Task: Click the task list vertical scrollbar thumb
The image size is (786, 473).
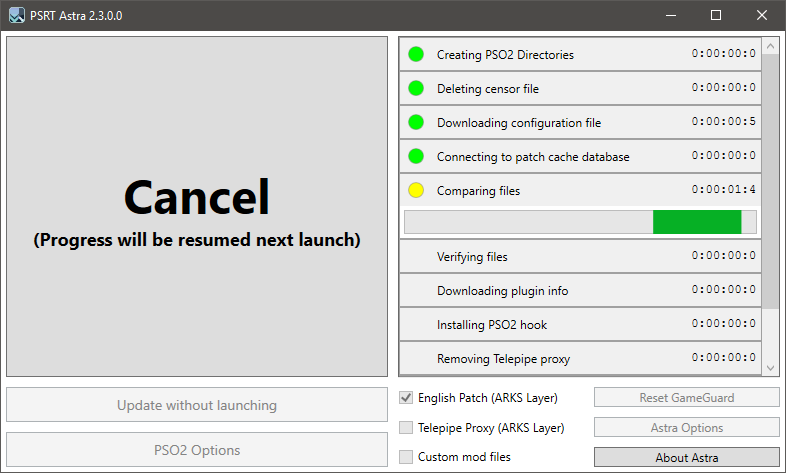Action: point(770,181)
